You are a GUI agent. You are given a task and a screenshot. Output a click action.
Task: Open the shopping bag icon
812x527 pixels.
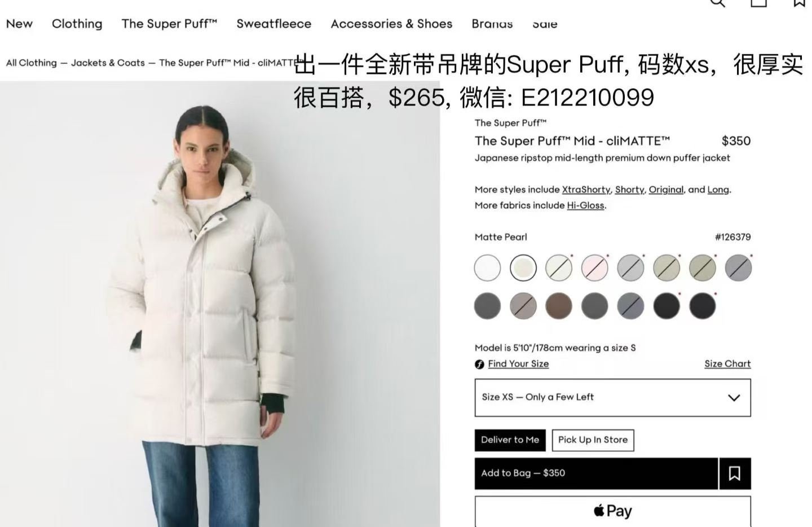[758, 2]
